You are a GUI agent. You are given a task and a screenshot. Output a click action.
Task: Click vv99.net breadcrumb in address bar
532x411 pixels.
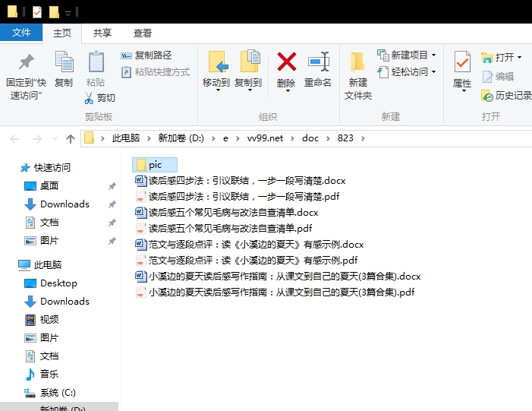point(265,138)
